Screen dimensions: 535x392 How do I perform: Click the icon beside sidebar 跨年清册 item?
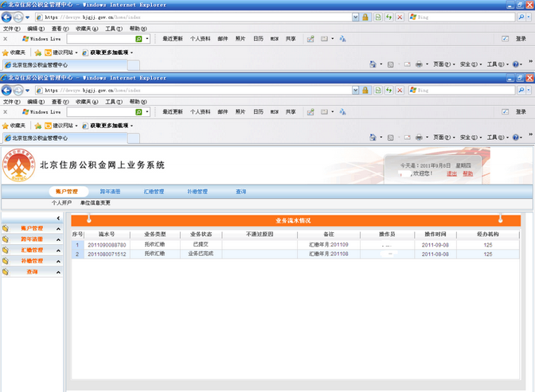pos(6,239)
